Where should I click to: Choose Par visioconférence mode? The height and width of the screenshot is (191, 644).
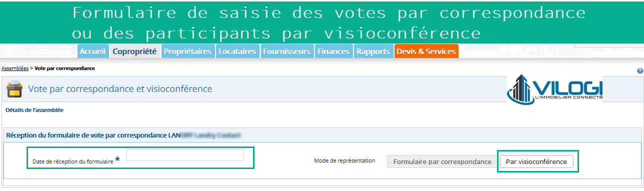tap(536, 161)
